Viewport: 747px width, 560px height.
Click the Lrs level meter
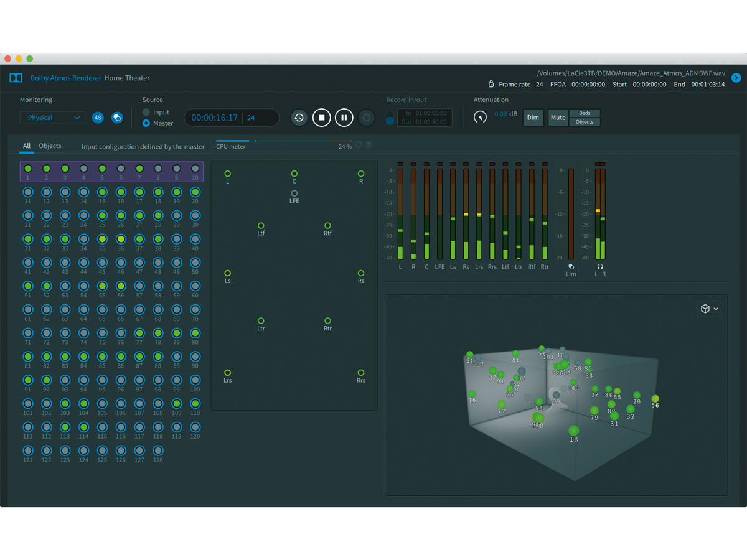coord(479,213)
